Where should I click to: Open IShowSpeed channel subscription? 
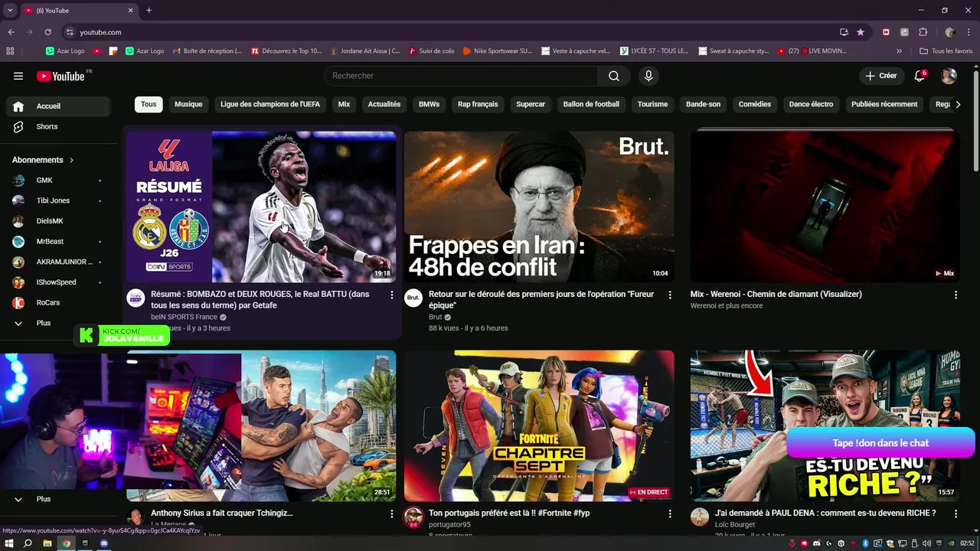point(58,282)
